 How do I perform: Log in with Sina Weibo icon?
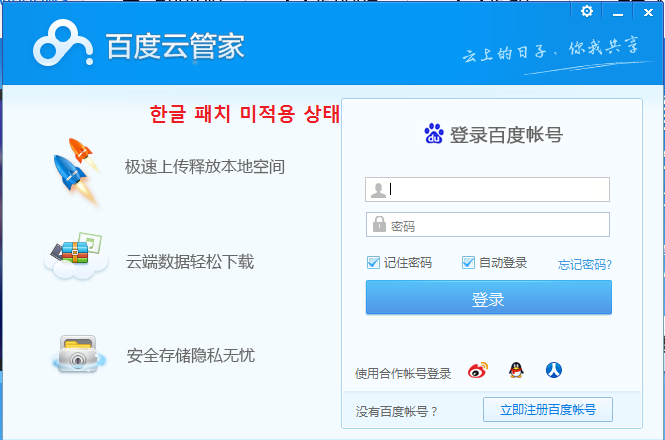coord(478,370)
